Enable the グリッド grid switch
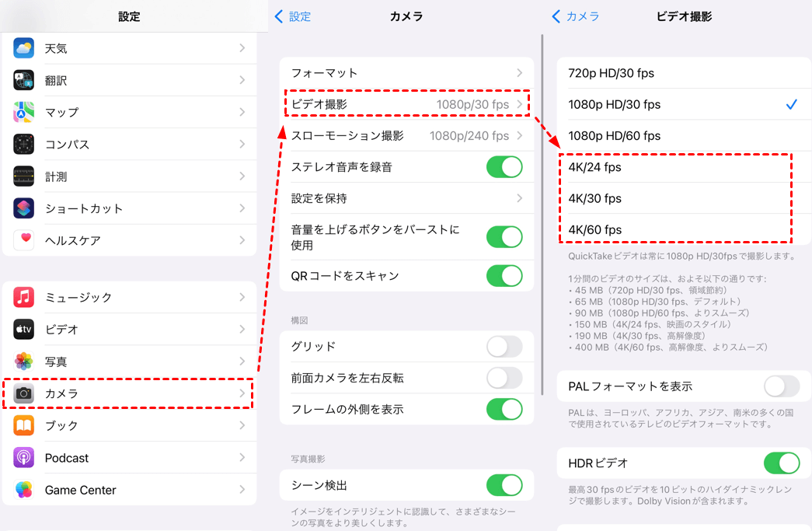This screenshot has width=812, height=531. [x=504, y=347]
